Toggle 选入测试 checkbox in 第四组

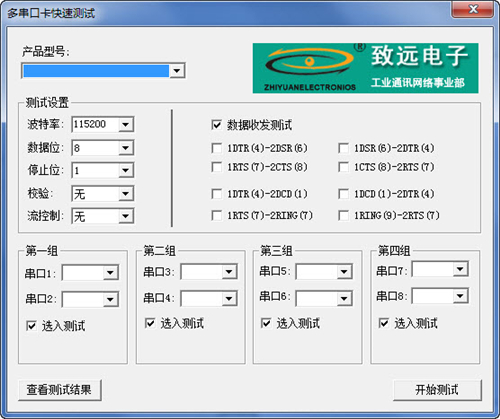[384, 323]
